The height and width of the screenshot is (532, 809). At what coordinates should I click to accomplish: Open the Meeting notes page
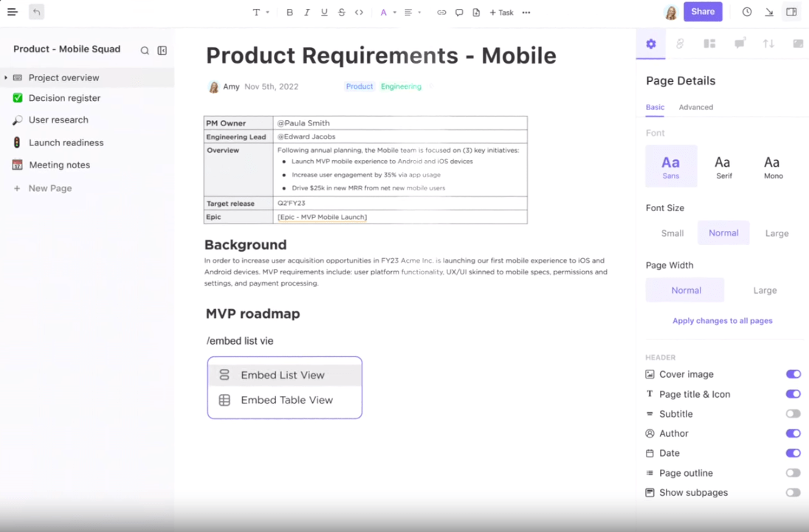(x=59, y=165)
